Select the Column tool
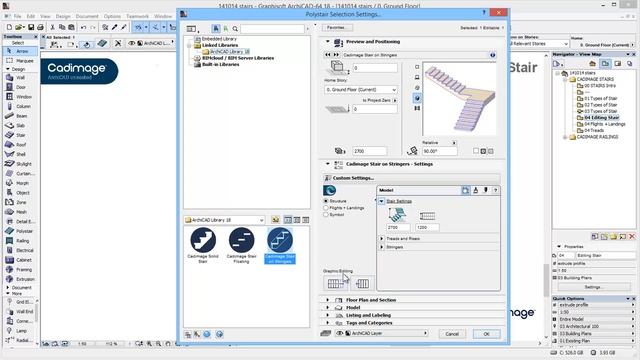 tap(20, 106)
